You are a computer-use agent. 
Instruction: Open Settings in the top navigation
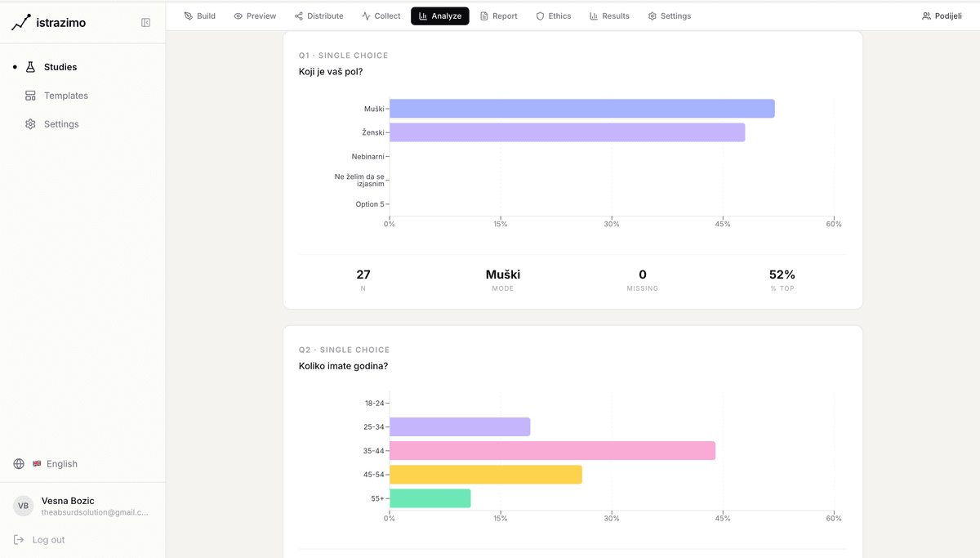(669, 16)
